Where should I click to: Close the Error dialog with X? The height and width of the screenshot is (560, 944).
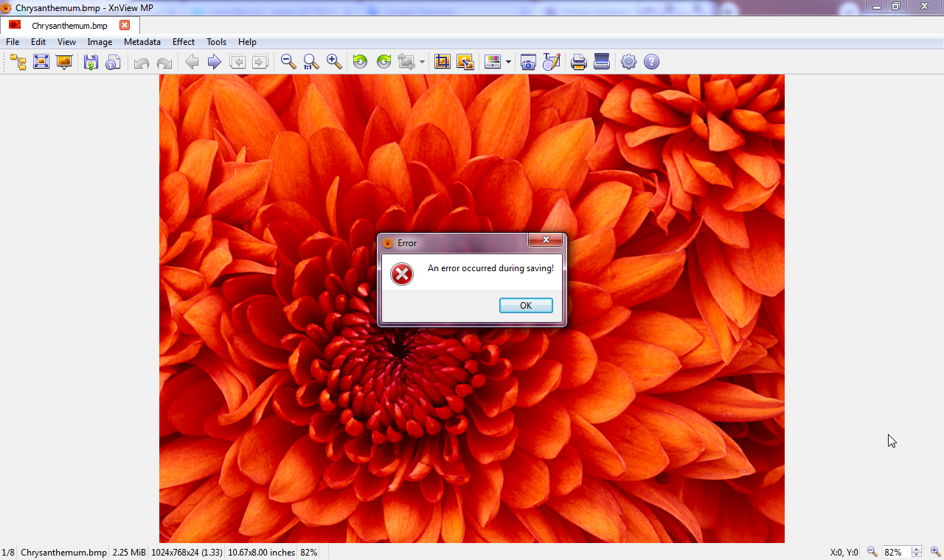tap(546, 240)
